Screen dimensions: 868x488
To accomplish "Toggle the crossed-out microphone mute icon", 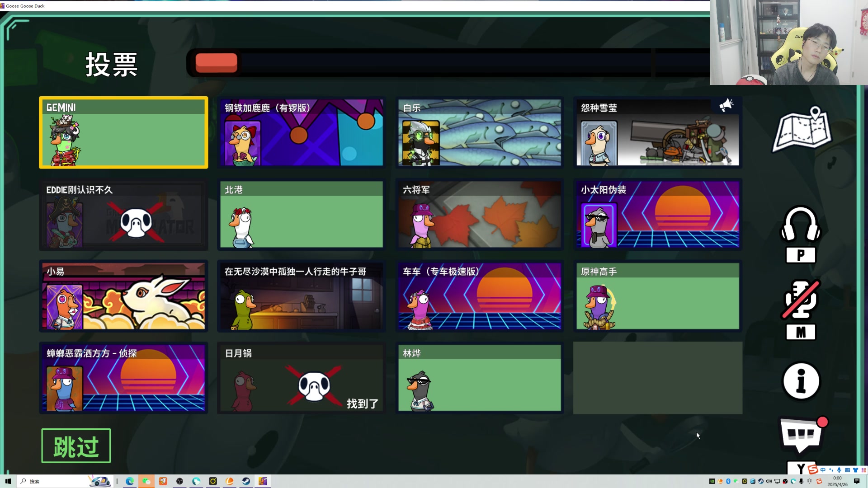I will tap(801, 300).
